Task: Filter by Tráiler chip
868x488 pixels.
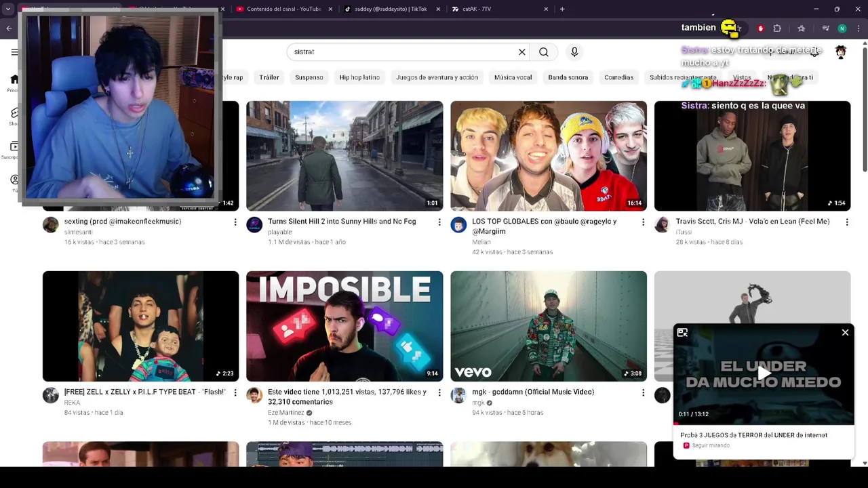Action: click(269, 77)
